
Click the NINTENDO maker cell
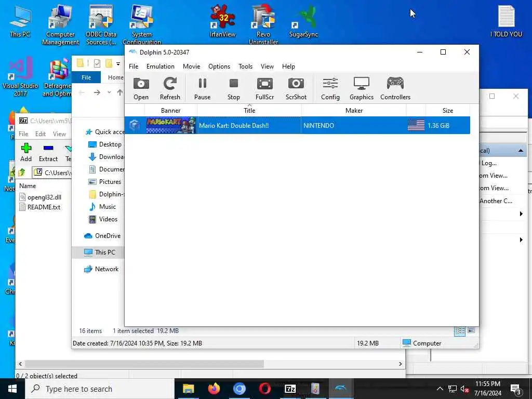coord(318,126)
